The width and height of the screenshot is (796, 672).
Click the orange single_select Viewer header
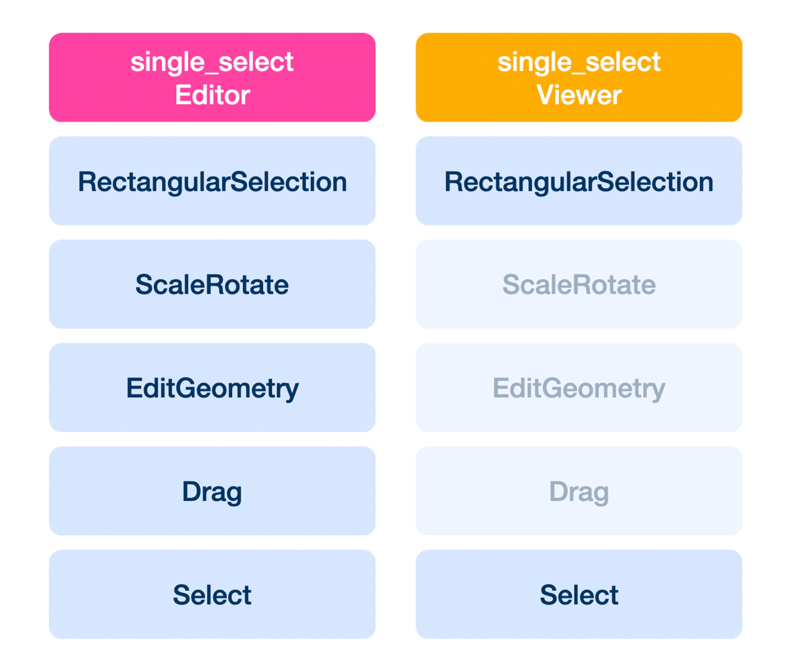click(579, 77)
